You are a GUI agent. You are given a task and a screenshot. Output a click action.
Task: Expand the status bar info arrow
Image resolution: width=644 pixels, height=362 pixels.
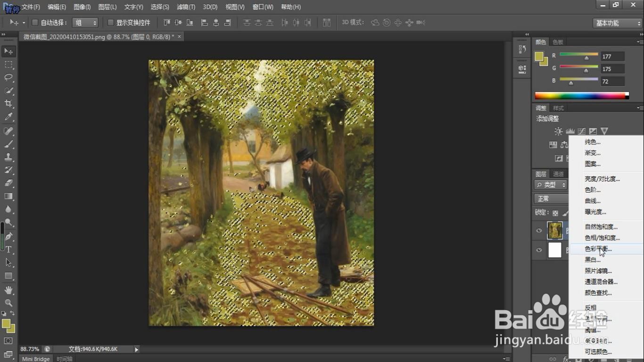coord(137,349)
